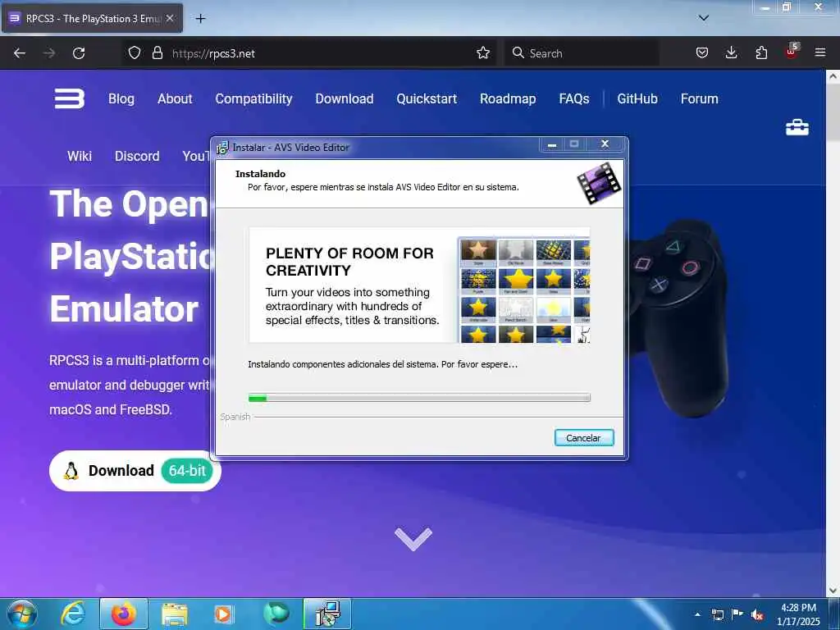
Task: Click Cancelar in the AVS installer
Action: click(x=584, y=438)
